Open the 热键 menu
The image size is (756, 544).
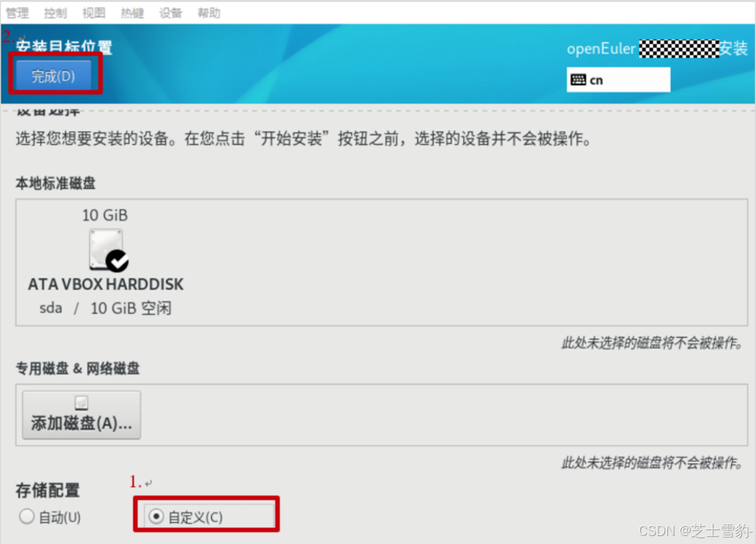132,13
